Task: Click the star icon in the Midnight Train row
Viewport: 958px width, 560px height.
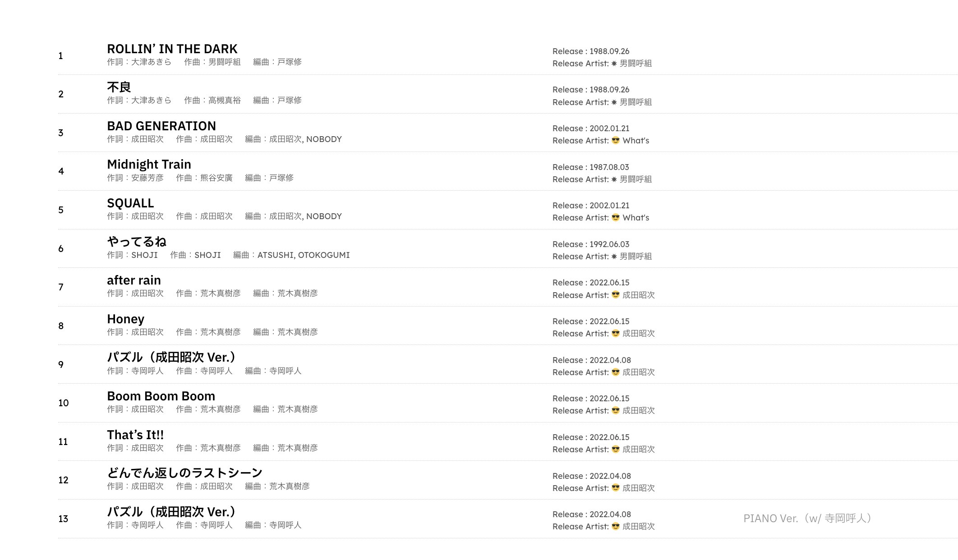Action: click(x=614, y=179)
